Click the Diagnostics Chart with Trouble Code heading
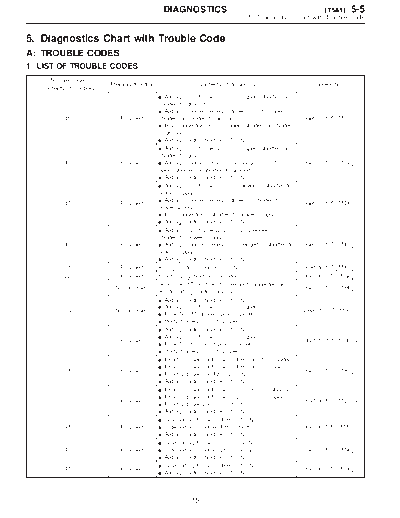The width and height of the screenshot is (400, 518). pos(133,38)
